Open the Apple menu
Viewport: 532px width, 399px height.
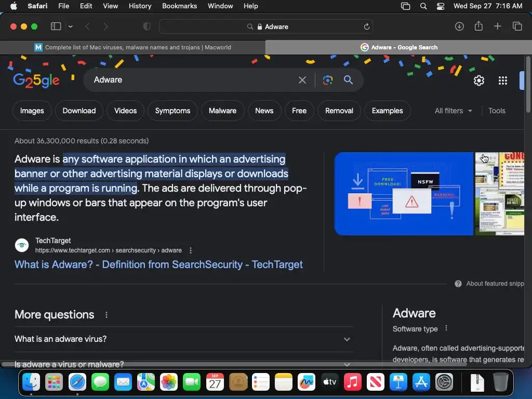click(x=14, y=6)
